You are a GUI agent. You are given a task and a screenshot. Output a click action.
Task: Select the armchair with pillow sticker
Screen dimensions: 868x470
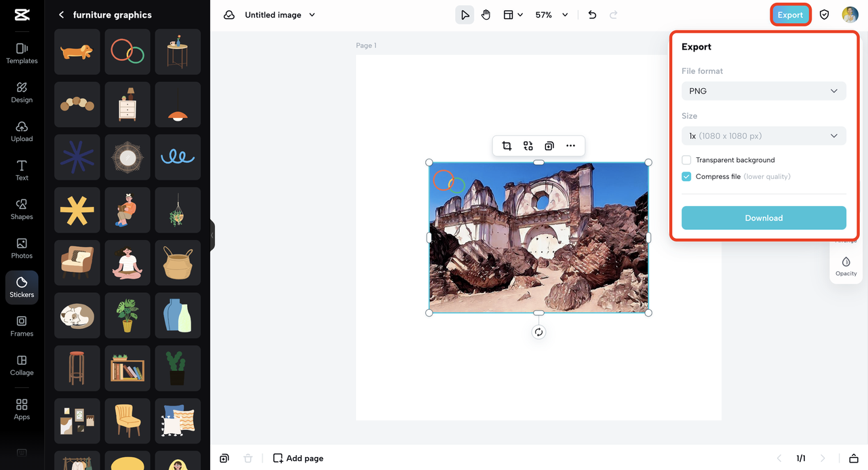click(x=77, y=262)
